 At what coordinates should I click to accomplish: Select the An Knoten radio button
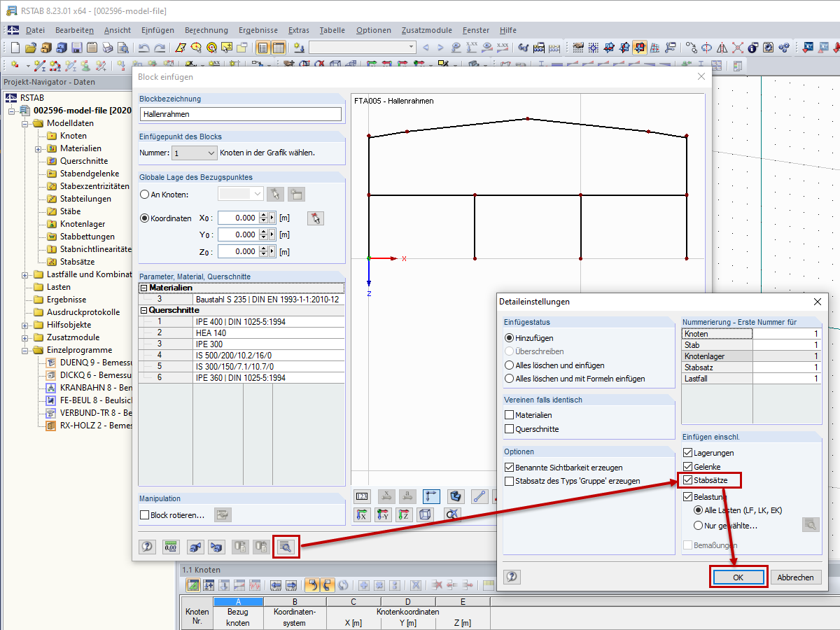coord(145,195)
